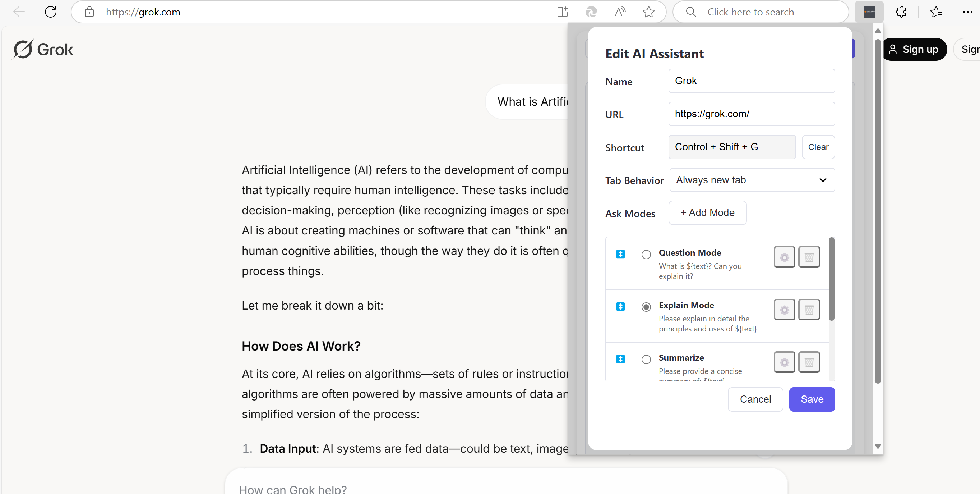
Task: Activate the Read aloud icon
Action: [620, 12]
